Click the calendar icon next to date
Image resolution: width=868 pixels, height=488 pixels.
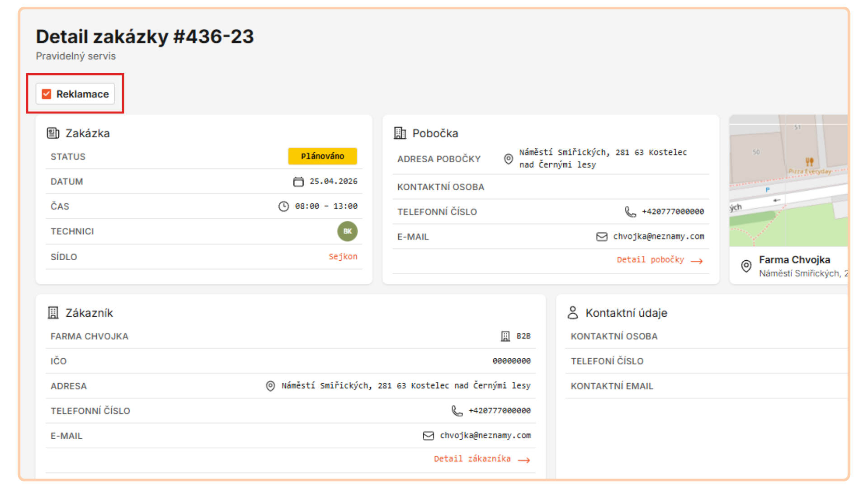tap(298, 182)
